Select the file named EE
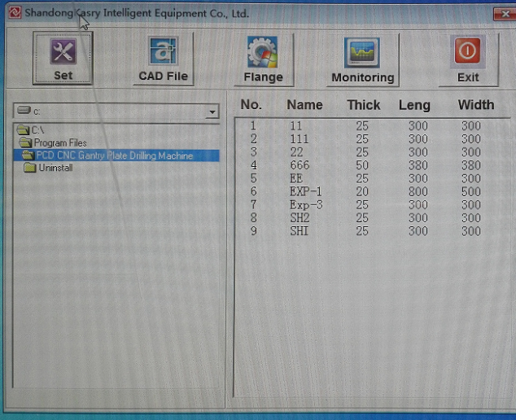Viewport: 516px width, 420px height. (296, 178)
